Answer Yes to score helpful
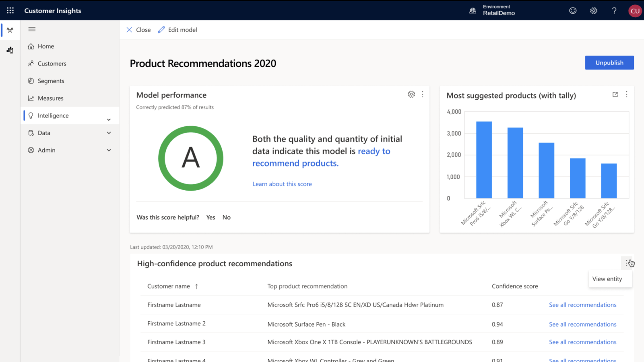 coord(211,217)
